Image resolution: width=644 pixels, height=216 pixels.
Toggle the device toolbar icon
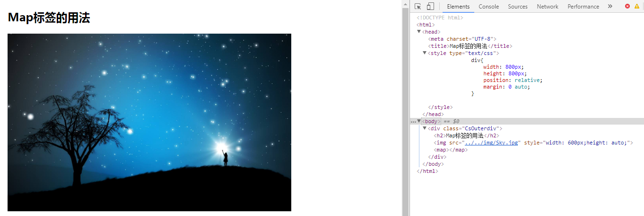coord(430,6)
